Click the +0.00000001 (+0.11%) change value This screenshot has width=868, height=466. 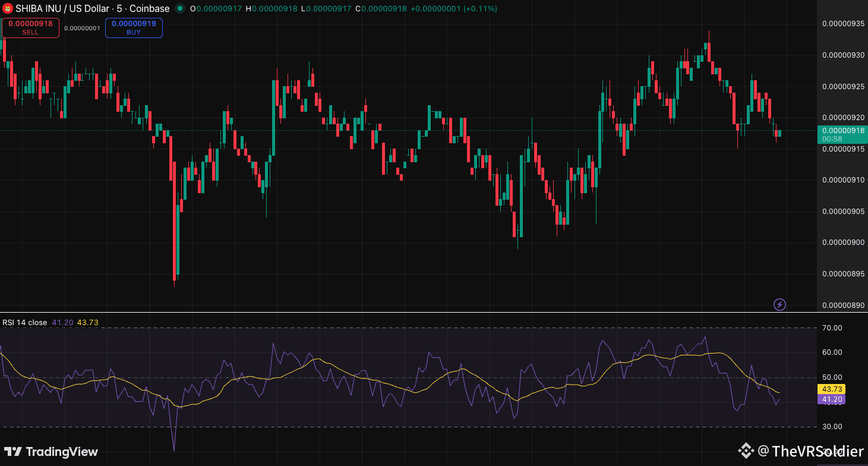[453, 9]
